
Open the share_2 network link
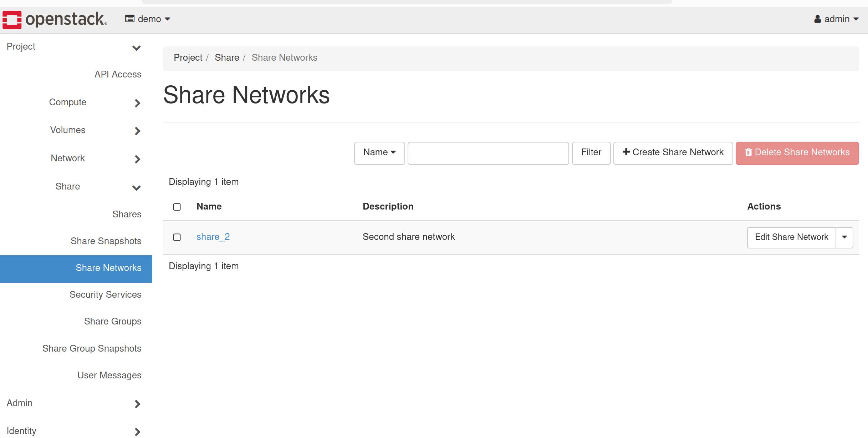coord(213,237)
